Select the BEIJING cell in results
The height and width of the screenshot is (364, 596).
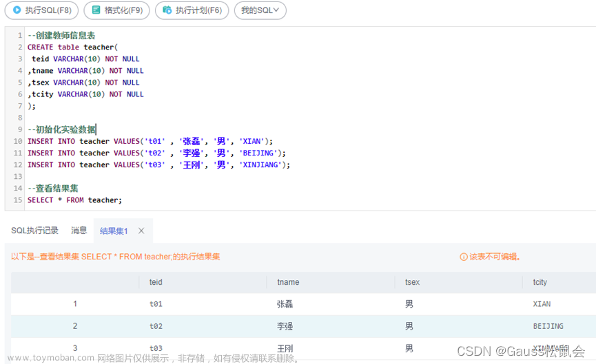click(548, 326)
